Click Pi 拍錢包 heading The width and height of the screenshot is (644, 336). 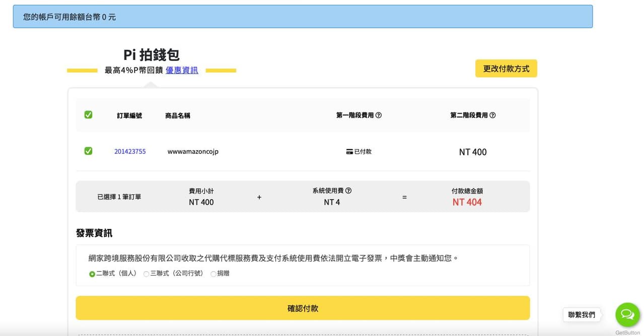(152, 55)
